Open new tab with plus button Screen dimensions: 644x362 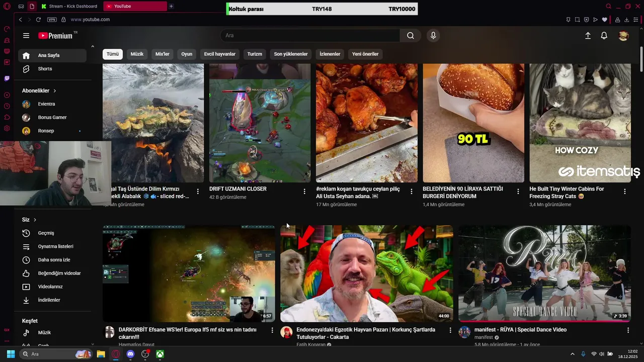(x=171, y=7)
